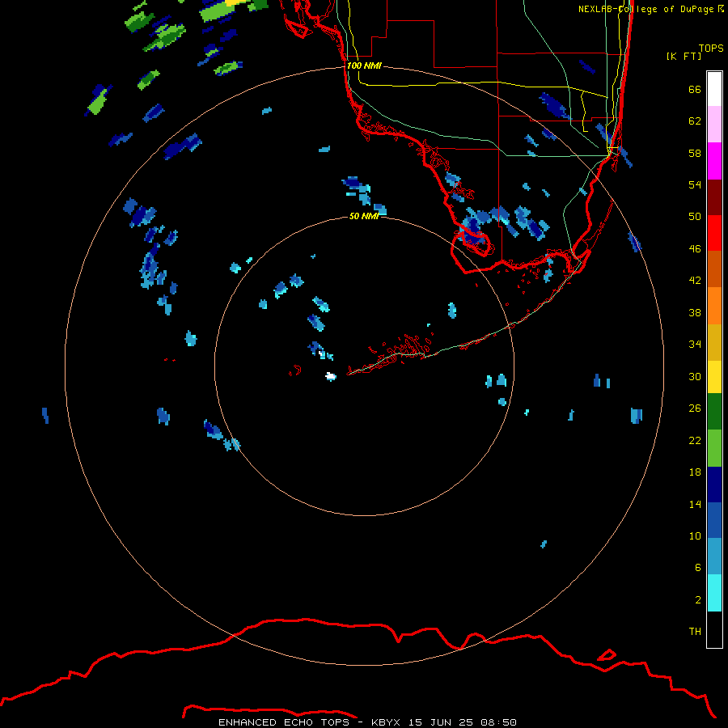Click the 14 value on the legend
Screen dimensions: 728x728
click(695, 504)
